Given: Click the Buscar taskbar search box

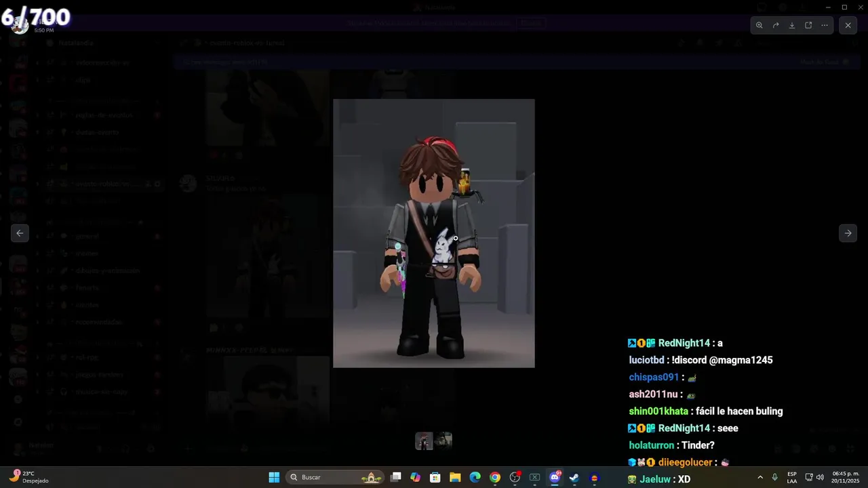Looking at the screenshot, I should point(335,477).
